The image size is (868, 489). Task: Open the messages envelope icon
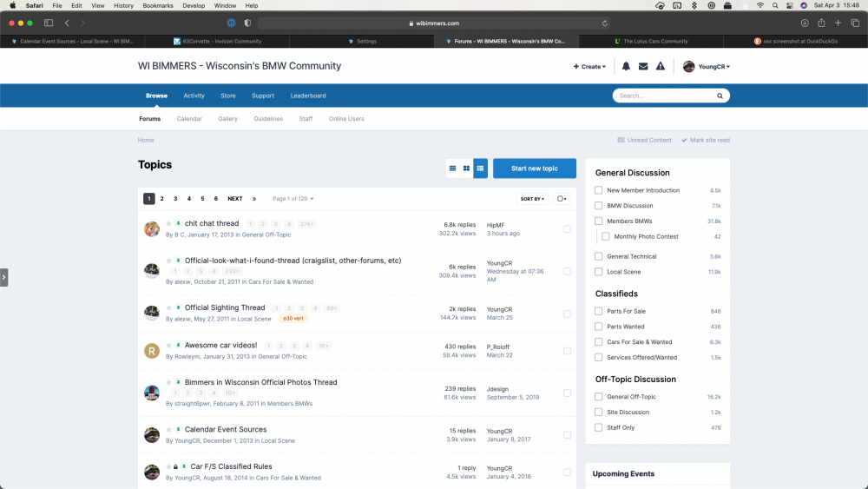pos(643,67)
